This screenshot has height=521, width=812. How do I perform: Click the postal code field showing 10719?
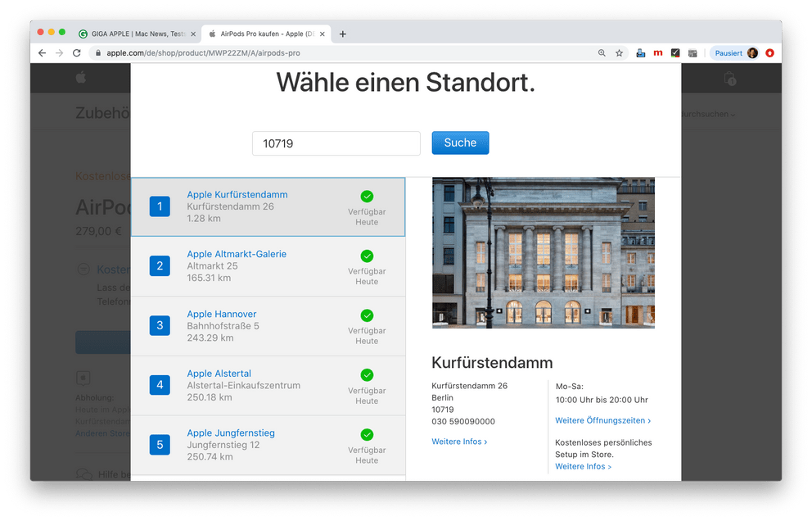[x=336, y=143]
